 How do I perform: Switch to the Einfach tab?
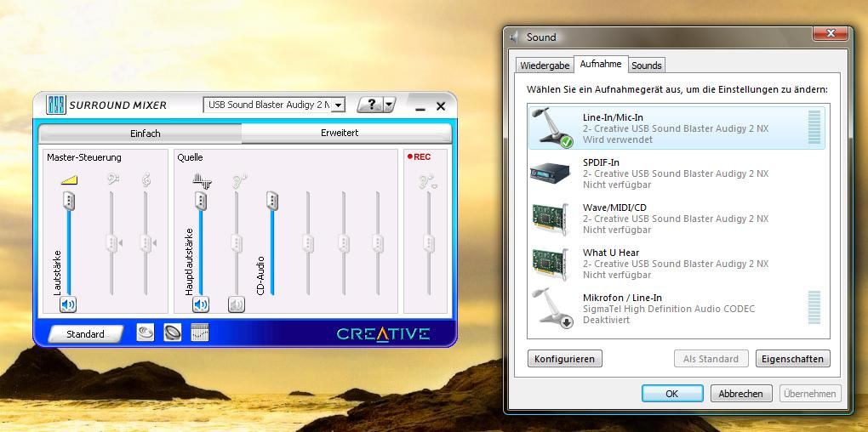tap(145, 134)
